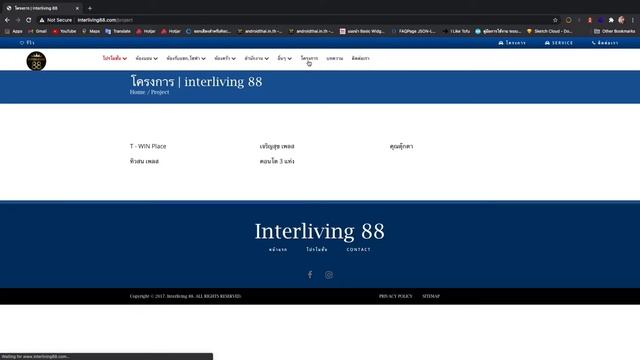Click Project in the breadcrumb

point(160,92)
